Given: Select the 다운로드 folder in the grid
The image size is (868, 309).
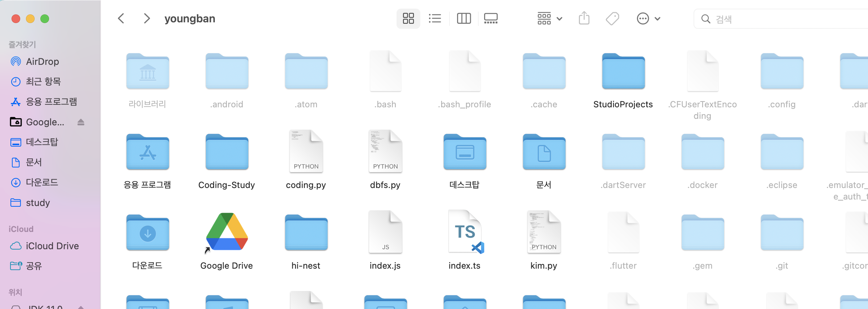Looking at the screenshot, I should click(148, 233).
